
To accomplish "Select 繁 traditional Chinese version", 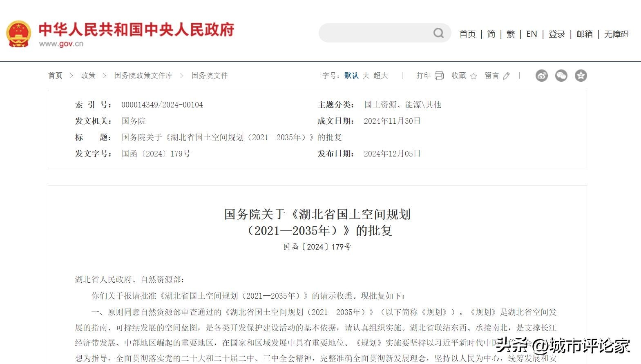I will click(511, 34).
